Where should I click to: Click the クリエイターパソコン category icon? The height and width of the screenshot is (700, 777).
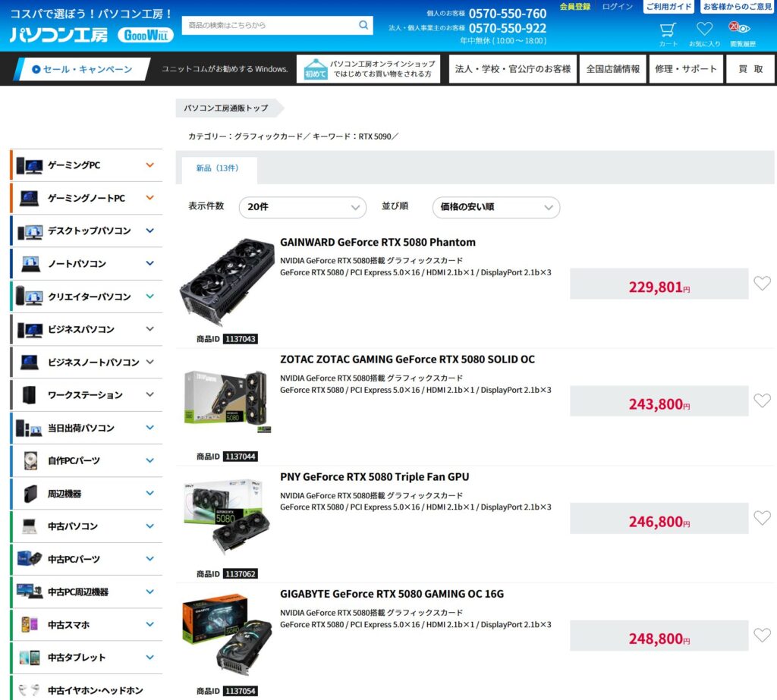pyautogui.click(x=29, y=296)
